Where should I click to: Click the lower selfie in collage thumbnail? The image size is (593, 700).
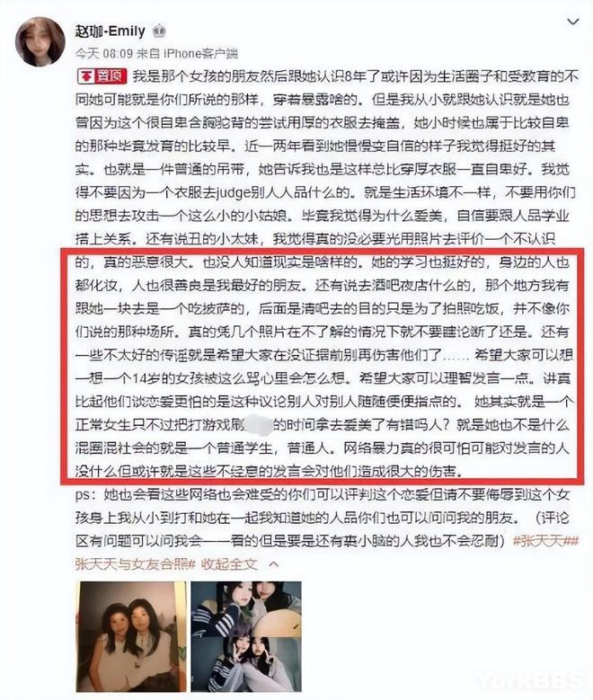[x=246, y=665]
